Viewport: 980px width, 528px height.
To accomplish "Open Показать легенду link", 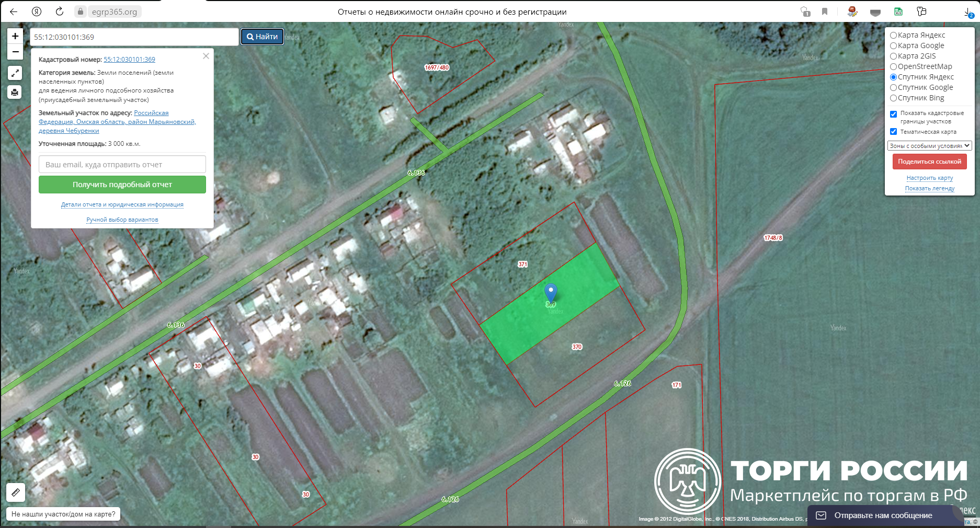I will [x=929, y=188].
